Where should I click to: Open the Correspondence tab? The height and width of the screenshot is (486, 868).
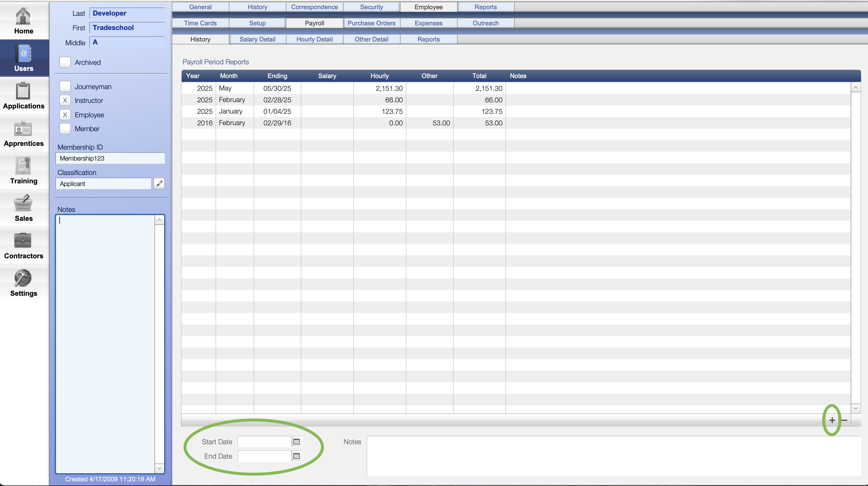point(314,7)
